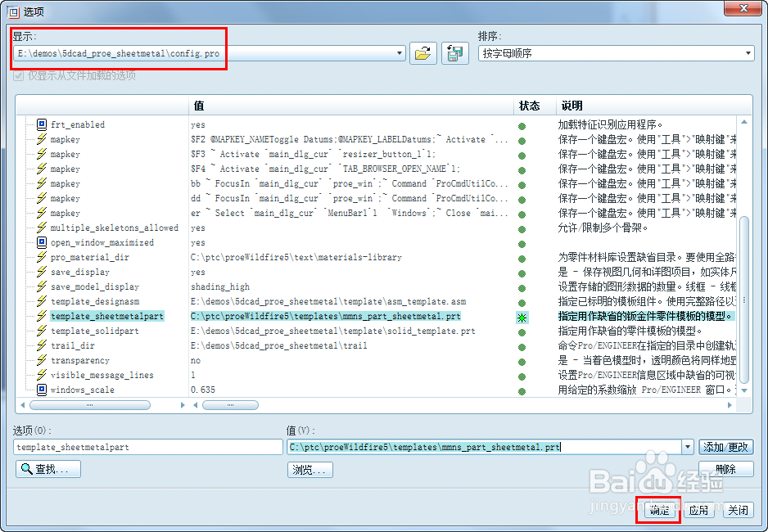Select the mapkey row with value er
The height and width of the screenshot is (532, 768).
(x=66, y=213)
